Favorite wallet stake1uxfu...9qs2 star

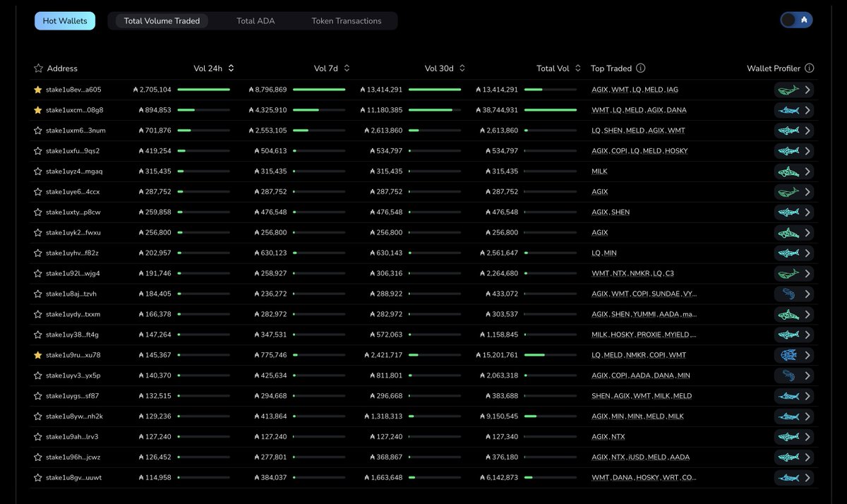38,151
